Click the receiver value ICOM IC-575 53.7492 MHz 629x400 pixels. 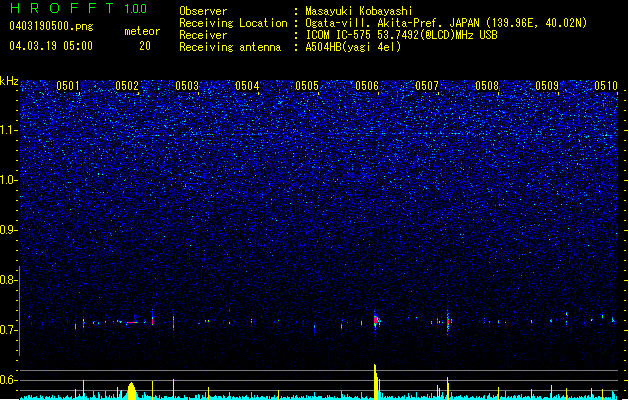click(401, 35)
